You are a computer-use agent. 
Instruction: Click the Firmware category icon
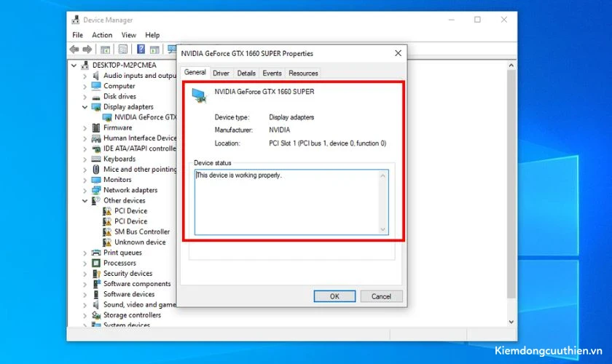pyautogui.click(x=95, y=127)
